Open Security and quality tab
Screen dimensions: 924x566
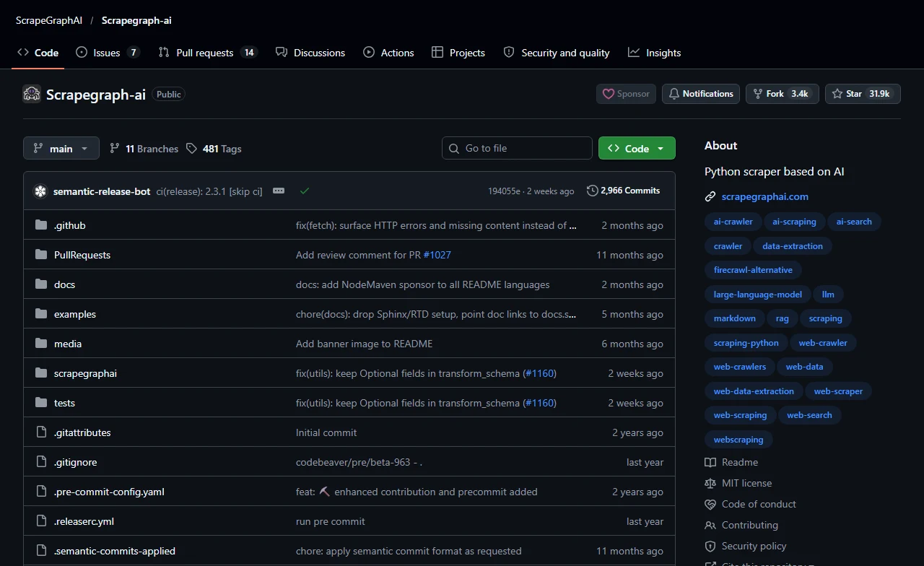pyautogui.click(x=557, y=53)
